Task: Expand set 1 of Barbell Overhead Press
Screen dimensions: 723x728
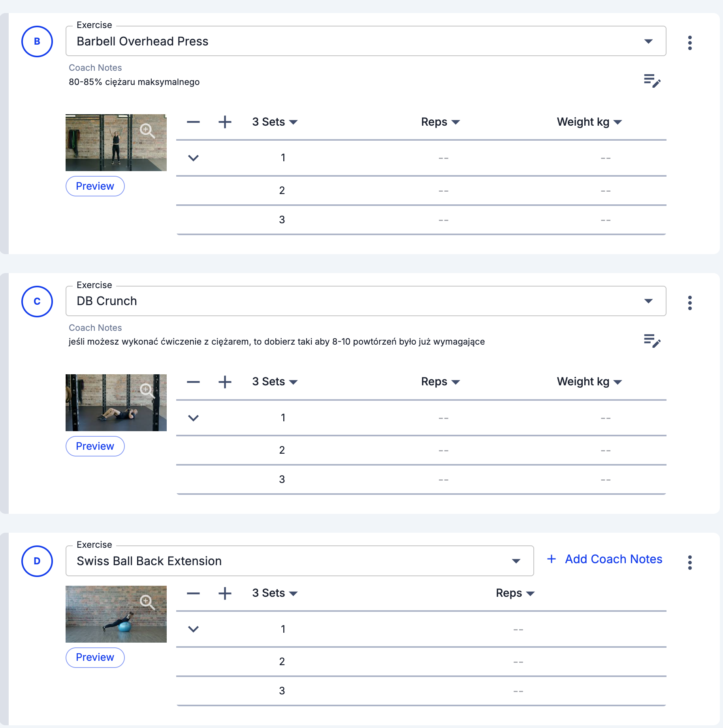Action: [x=193, y=158]
